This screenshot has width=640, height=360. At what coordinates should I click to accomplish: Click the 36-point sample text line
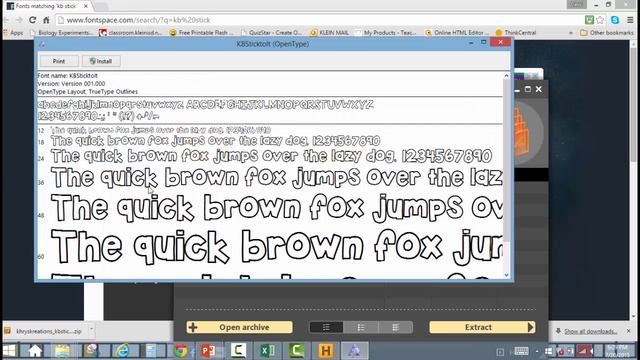coord(277,178)
